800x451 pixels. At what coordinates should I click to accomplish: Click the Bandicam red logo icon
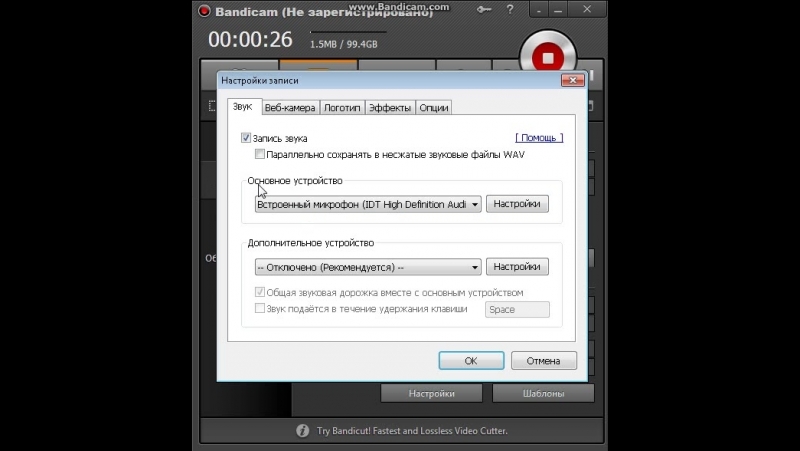[x=204, y=11]
